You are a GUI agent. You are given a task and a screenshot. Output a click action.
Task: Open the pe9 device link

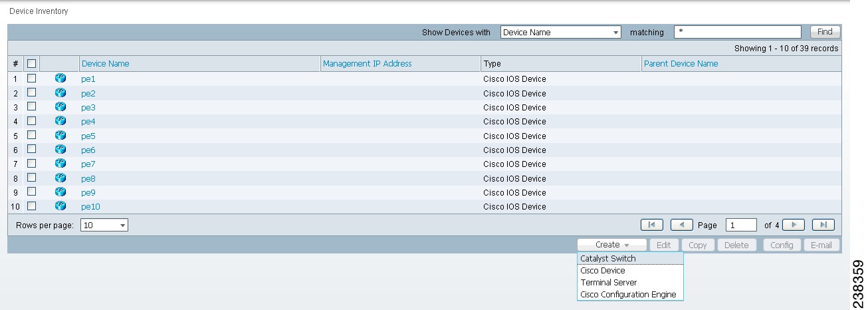[x=88, y=192]
